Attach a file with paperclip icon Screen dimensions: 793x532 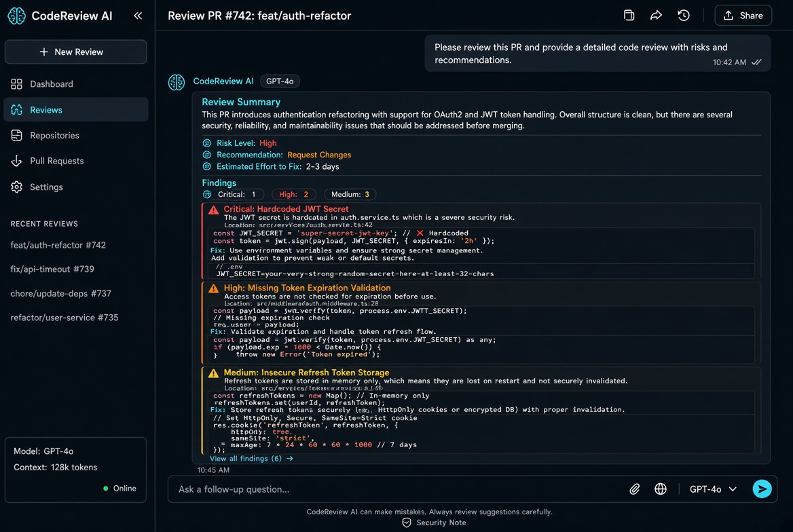point(634,489)
